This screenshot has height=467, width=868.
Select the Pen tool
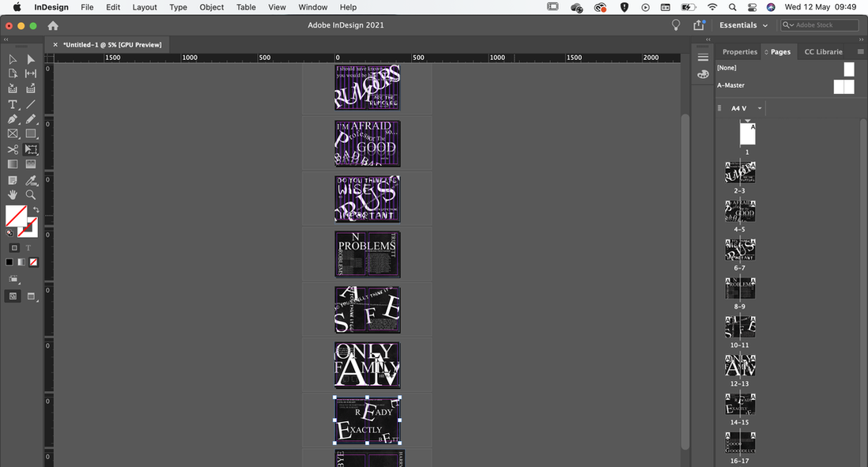[13, 119]
